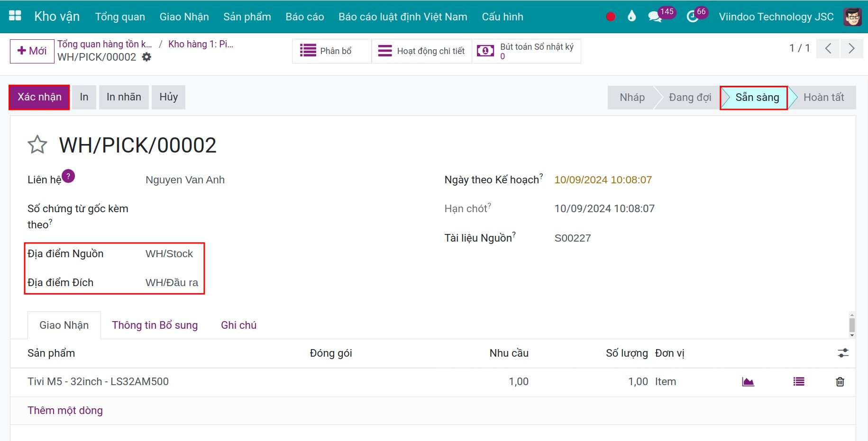This screenshot has width=868, height=441.
Task: Sort by Sản phẩm column header
Action: [51, 353]
